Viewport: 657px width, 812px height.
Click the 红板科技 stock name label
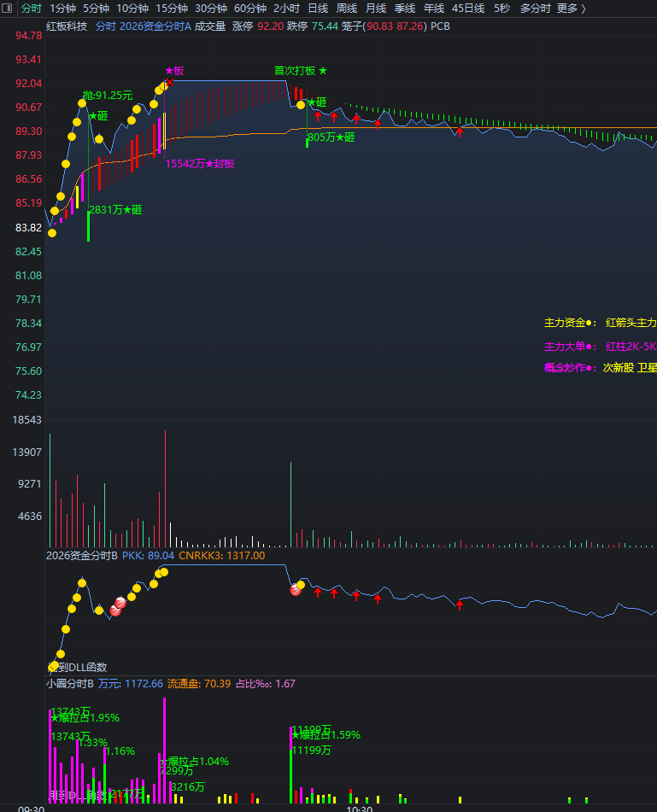click(67, 26)
